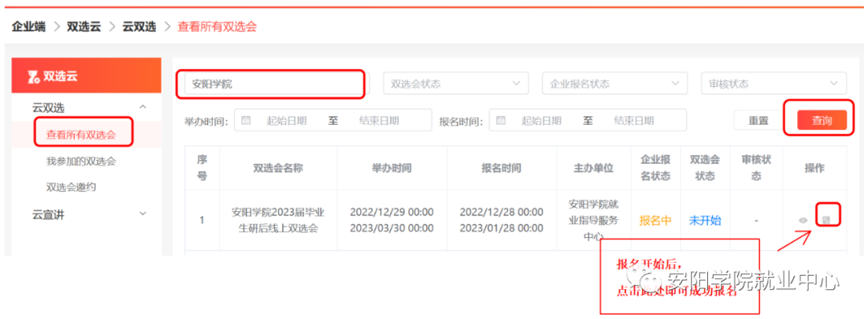Click the 主办单位 column header
The height and width of the screenshot is (319, 868).
(593, 169)
